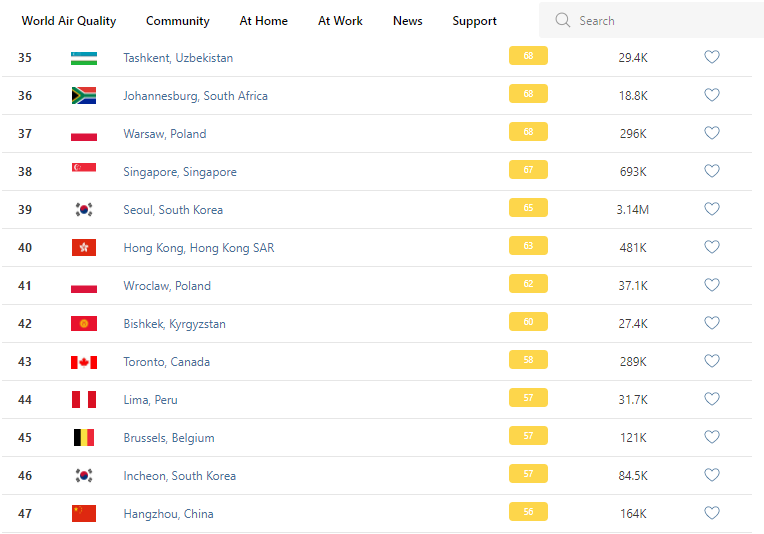Click the yellow AQI badge for Wroclaw

tap(528, 285)
